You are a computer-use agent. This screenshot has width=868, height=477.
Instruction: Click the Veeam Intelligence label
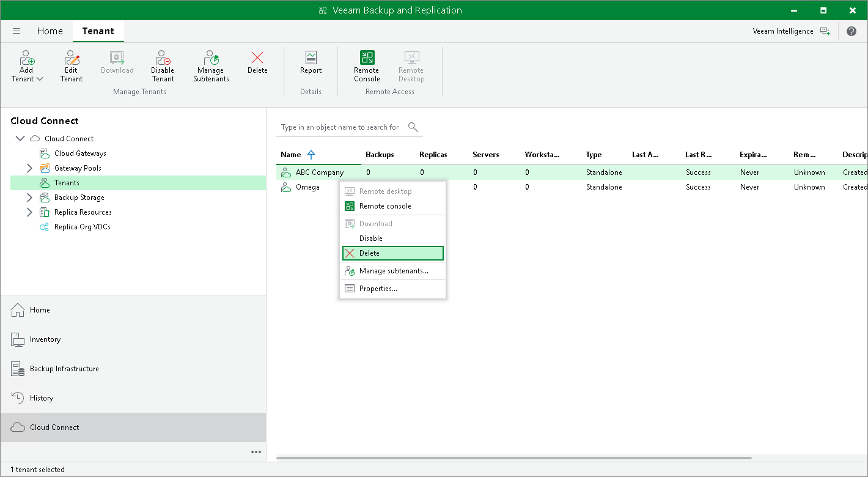click(783, 31)
